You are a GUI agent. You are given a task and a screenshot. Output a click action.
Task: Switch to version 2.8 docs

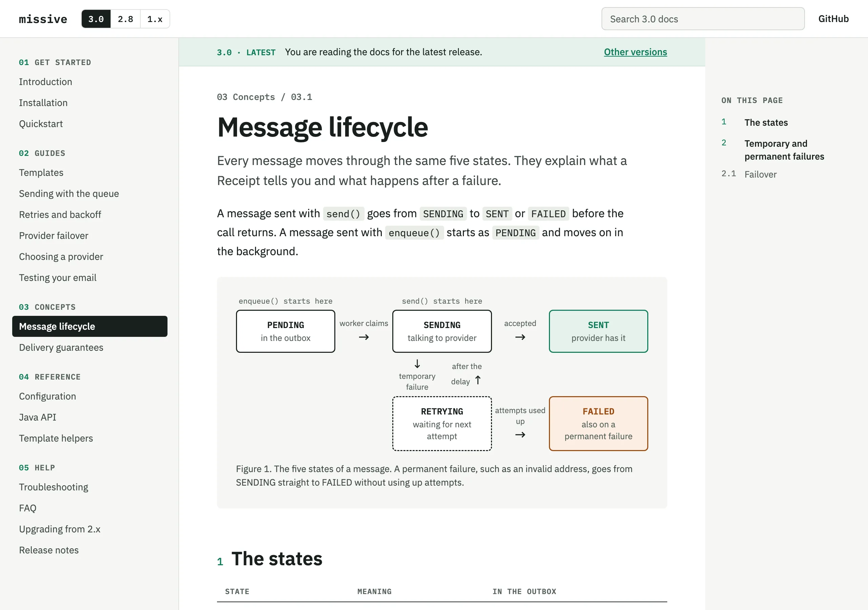[x=125, y=19]
